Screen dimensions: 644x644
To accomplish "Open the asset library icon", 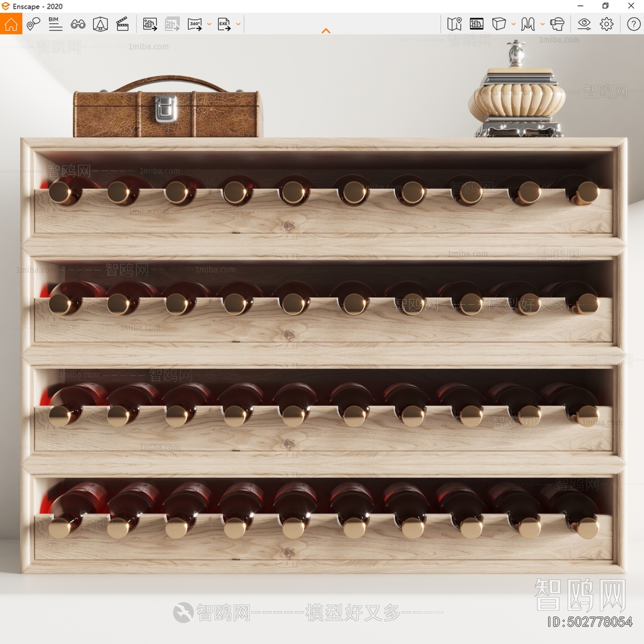I will (477, 24).
